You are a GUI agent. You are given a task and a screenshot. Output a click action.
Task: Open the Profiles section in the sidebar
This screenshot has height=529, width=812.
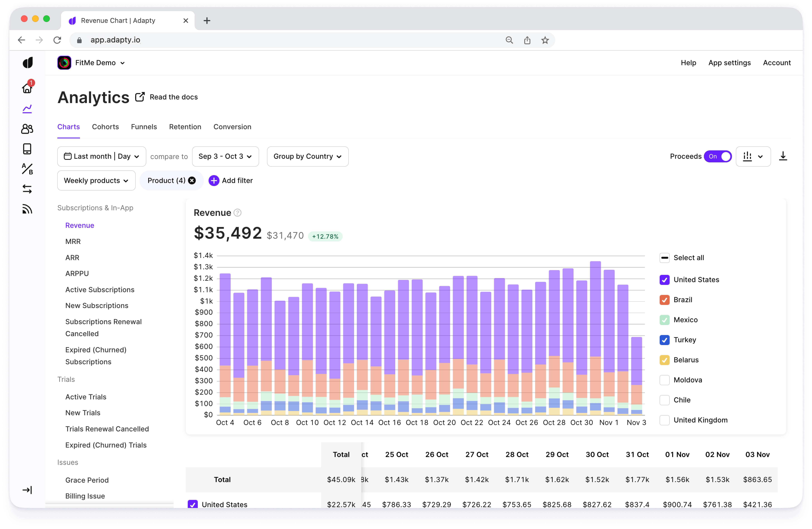pyautogui.click(x=27, y=129)
